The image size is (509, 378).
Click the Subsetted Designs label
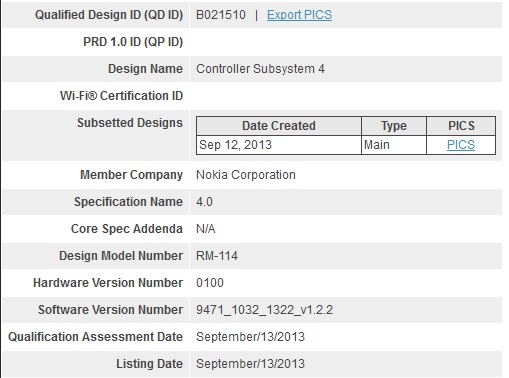point(130,123)
